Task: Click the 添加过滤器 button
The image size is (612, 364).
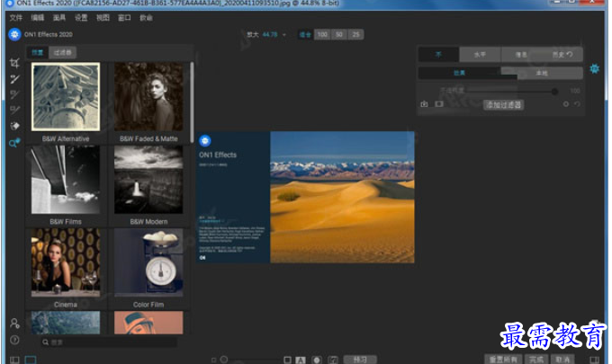Action: (x=502, y=105)
